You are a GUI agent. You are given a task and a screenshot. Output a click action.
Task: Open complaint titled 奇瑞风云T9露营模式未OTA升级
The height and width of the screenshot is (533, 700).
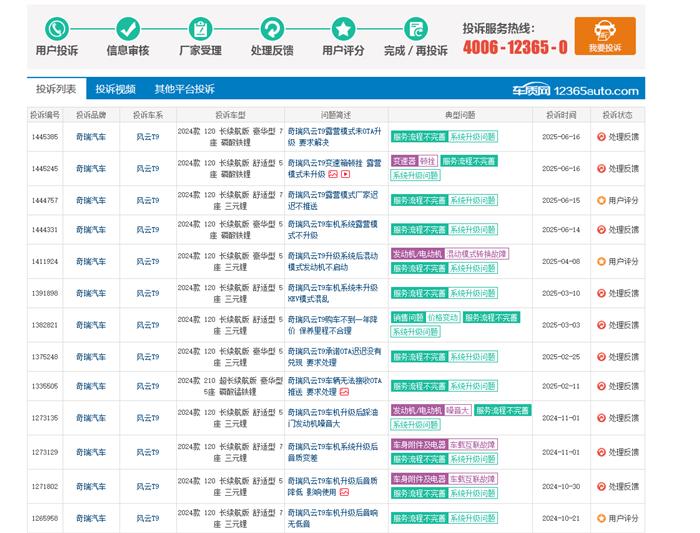[x=335, y=137]
